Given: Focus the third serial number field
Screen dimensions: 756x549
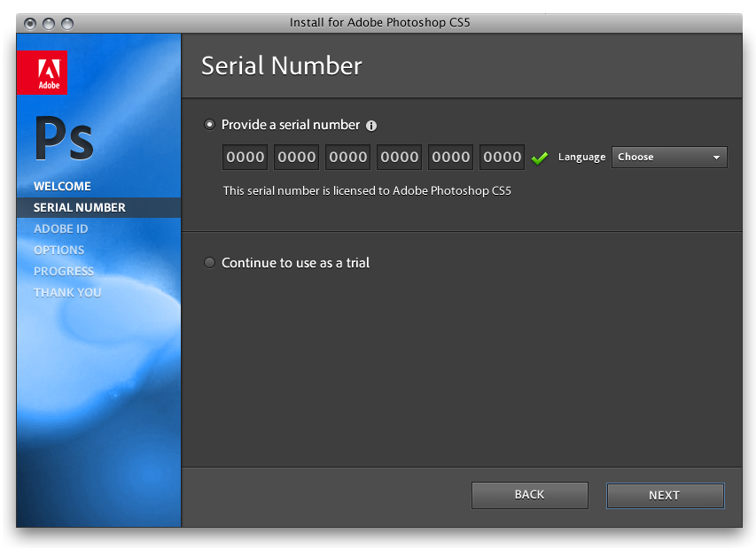Looking at the screenshot, I should tap(347, 157).
